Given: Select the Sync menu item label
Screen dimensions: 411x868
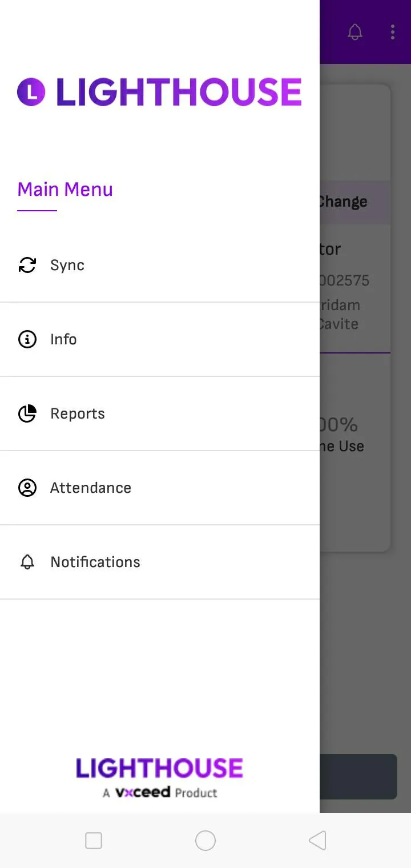Looking at the screenshot, I should pyautogui.click(x=67, y=265).
